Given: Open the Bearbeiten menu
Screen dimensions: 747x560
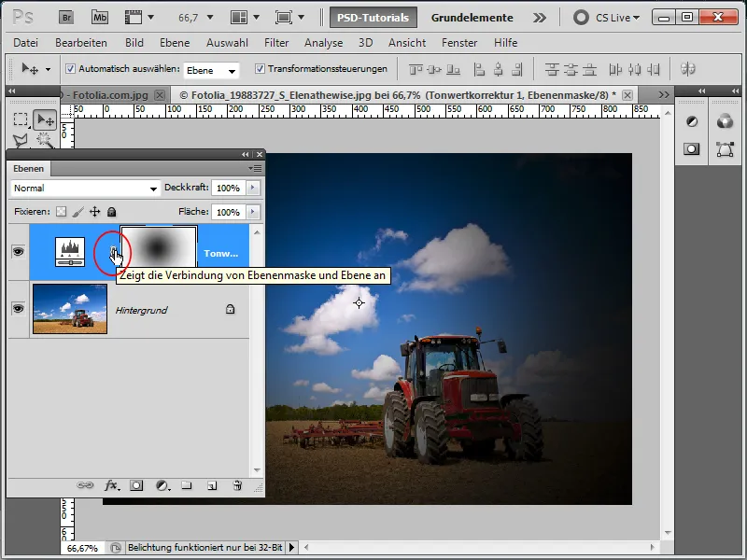Looking at the screenshot, I should 81,43.
